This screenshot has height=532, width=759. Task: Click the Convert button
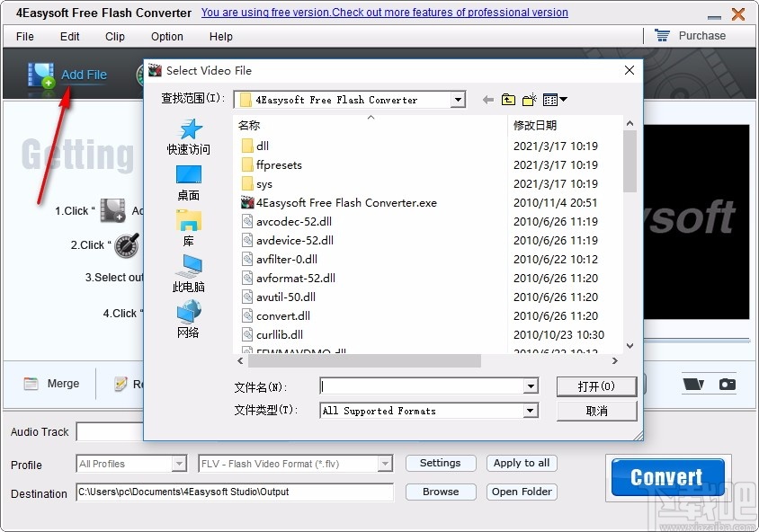pyautogui.click(x=665, y=476)
